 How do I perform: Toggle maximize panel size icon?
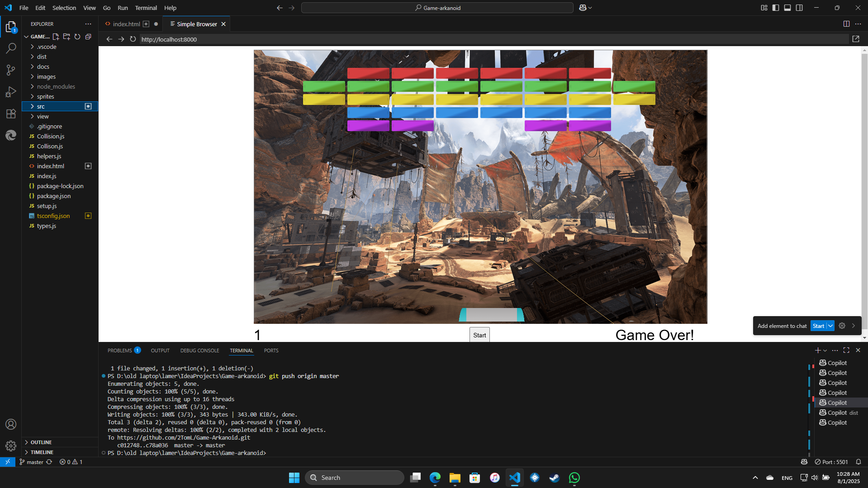847,350
